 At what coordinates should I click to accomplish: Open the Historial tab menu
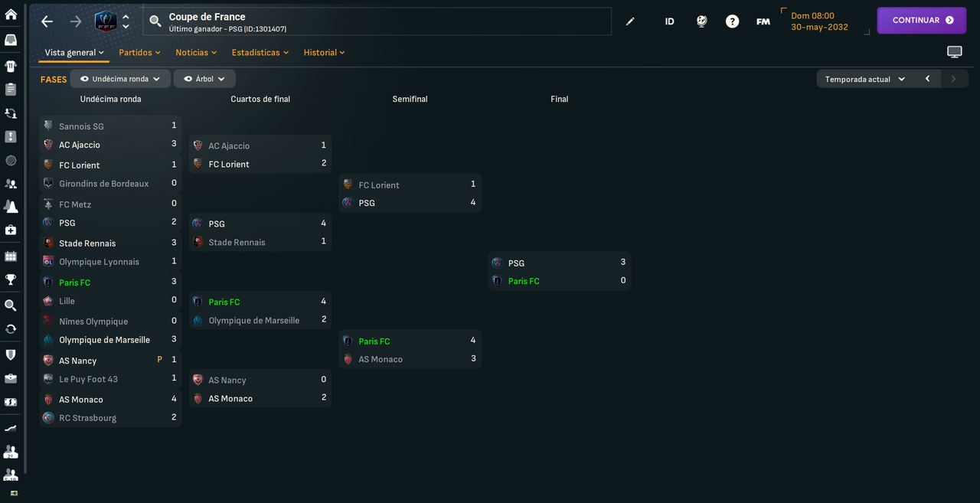(x=324, y=53)
